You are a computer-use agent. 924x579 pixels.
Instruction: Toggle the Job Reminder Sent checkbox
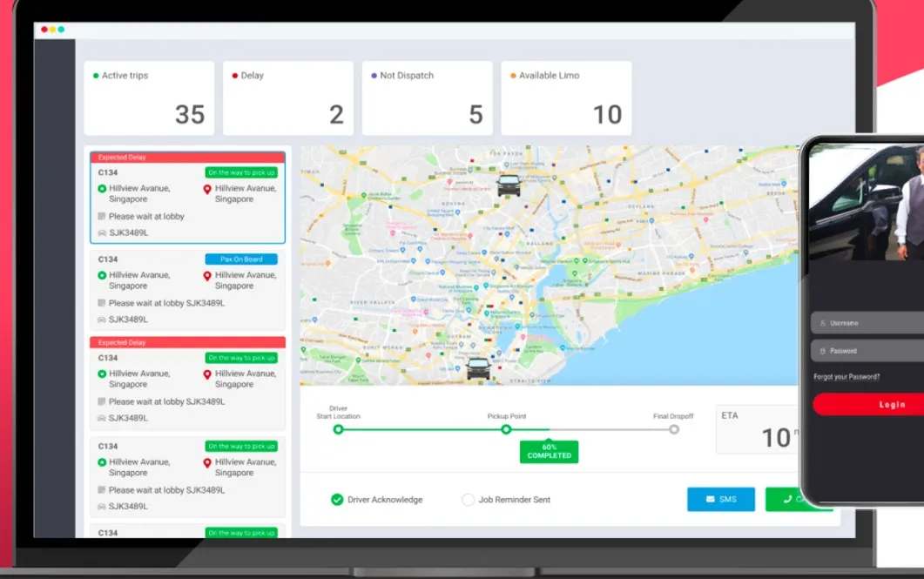coord(468,500)
